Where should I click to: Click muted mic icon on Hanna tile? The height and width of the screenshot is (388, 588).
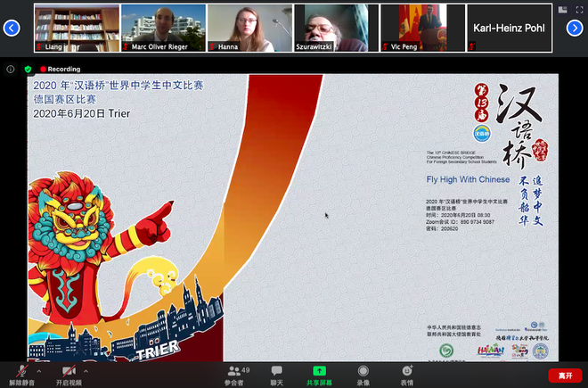(213, 46)
